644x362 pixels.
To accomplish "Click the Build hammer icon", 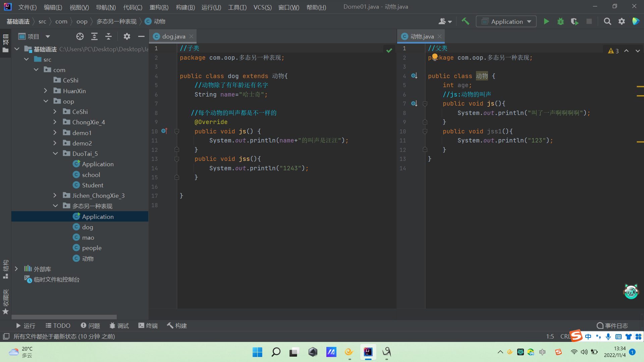I will 465,21.
